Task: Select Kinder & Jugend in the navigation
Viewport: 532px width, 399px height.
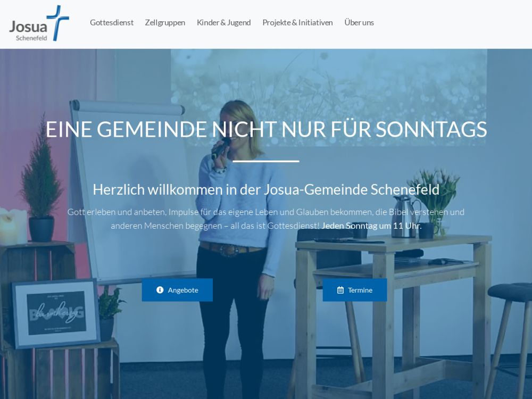Action: coord(223,22)
